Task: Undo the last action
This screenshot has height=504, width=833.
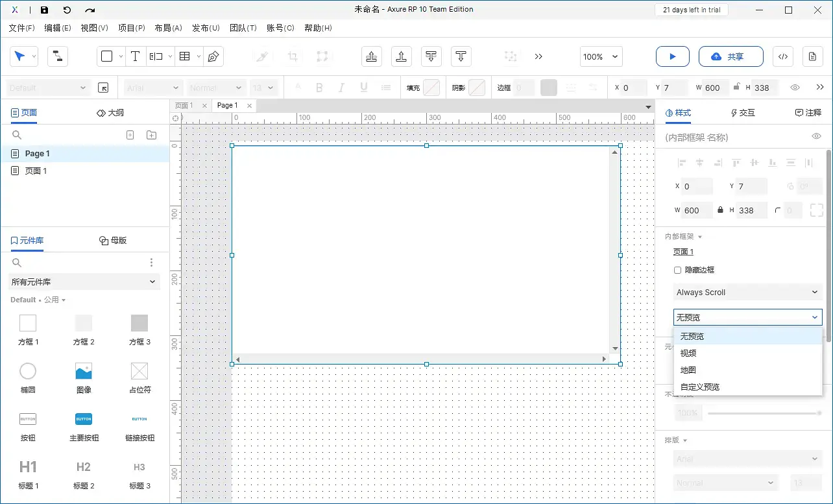Action: click(x=67, y=10)
